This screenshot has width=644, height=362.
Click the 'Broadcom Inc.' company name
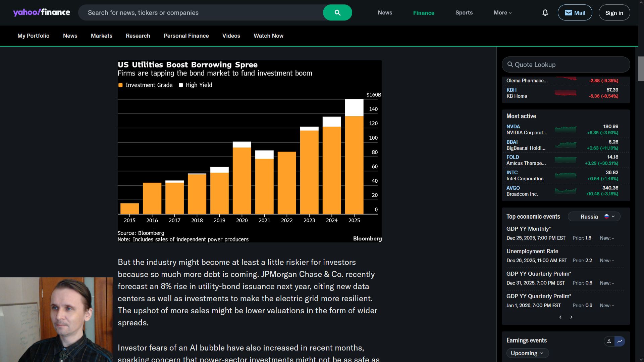[x=522, y=194]
